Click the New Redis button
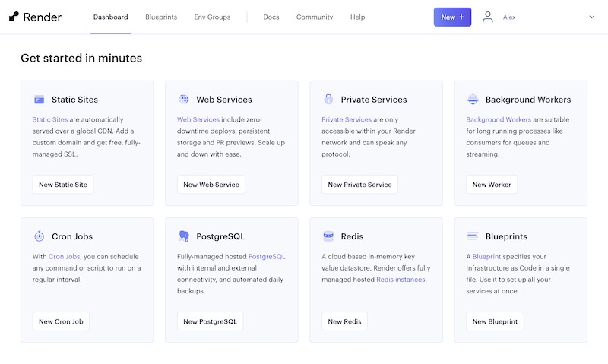 tap(344, 321)
